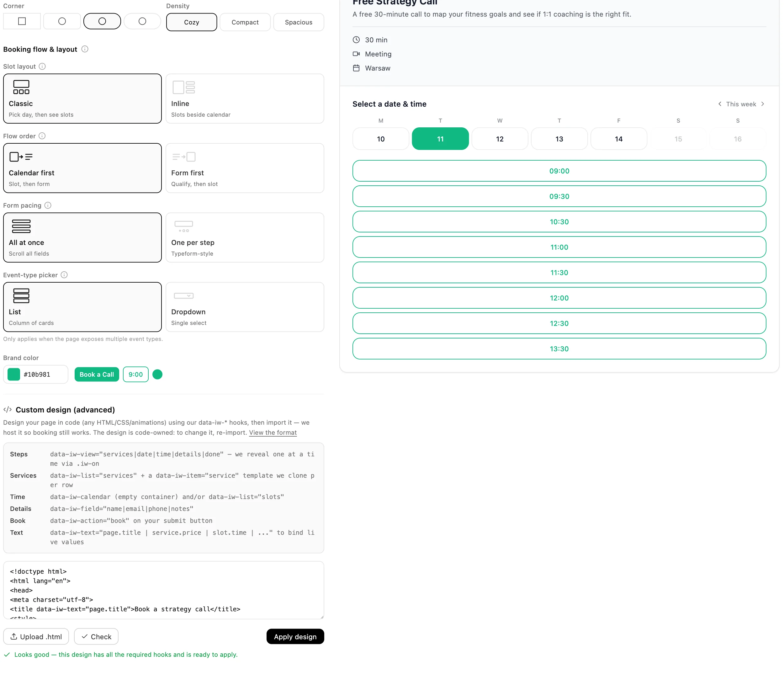Click into the custom HTML code textarea
The image size is (784, 680).
(164, 590)
